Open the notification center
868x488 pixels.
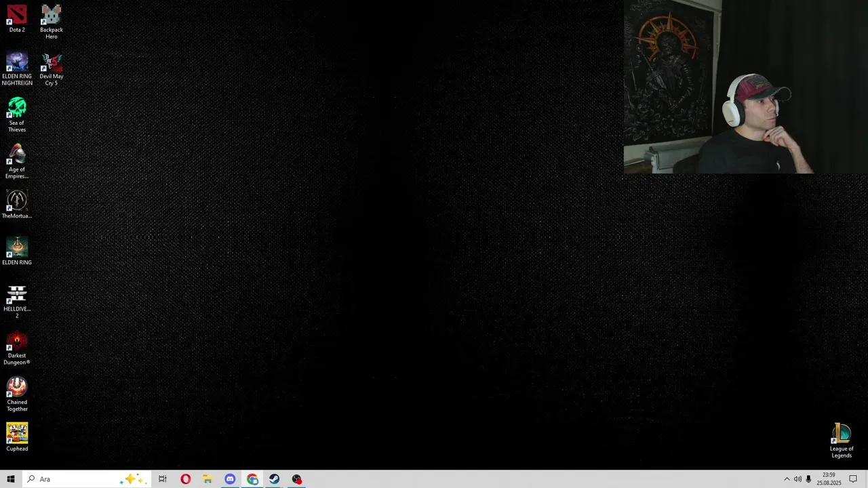click(853, 479)
